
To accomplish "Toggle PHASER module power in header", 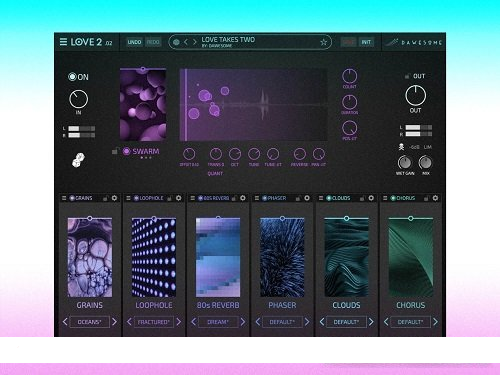I will click(x=264, y=198).
